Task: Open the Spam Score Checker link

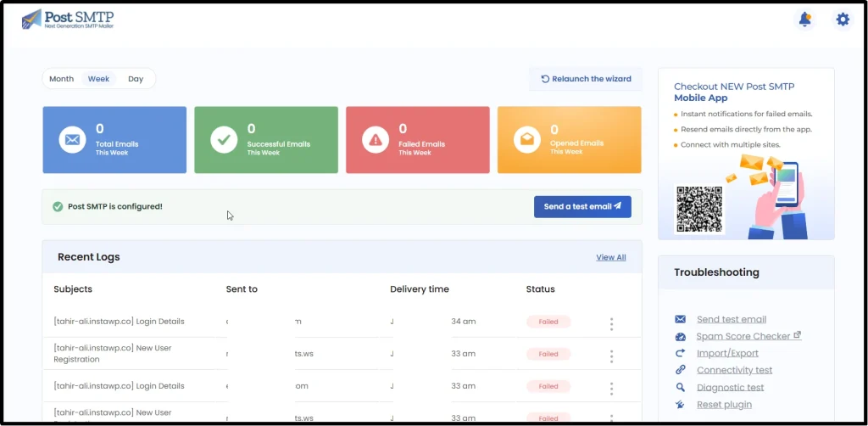Action: (748, 336)
